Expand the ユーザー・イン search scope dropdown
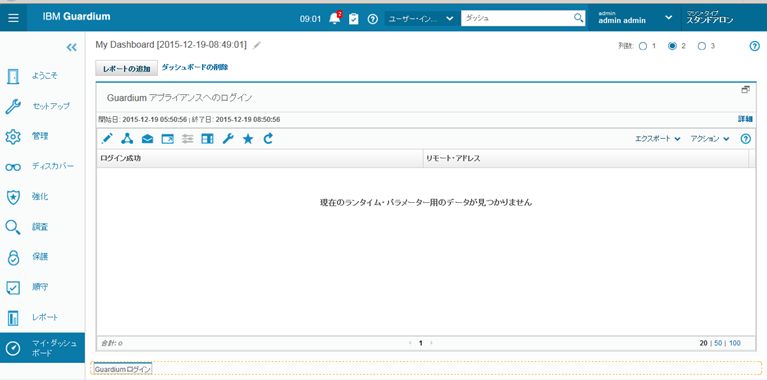Viewport: 767px width, 380px height. click(420, 19)
